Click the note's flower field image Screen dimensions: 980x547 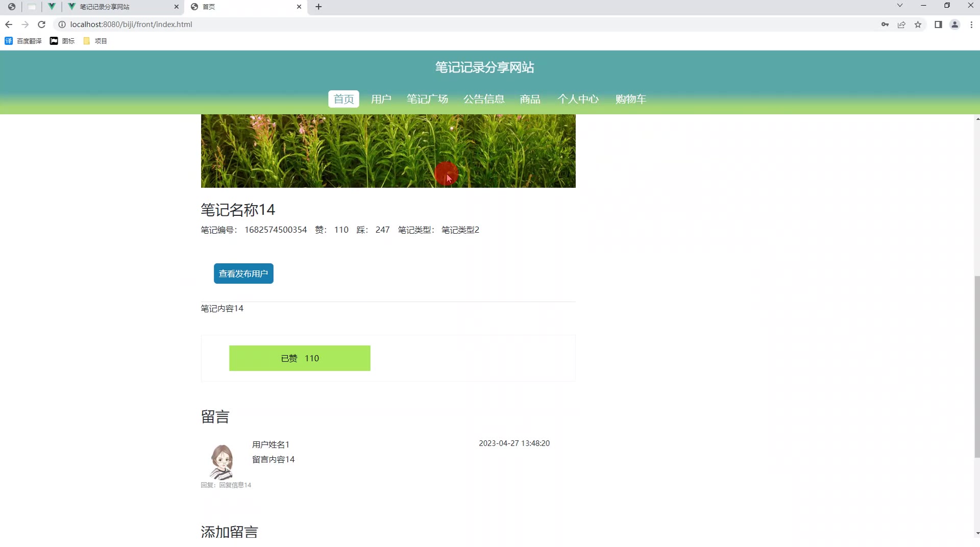coord(388,151)
